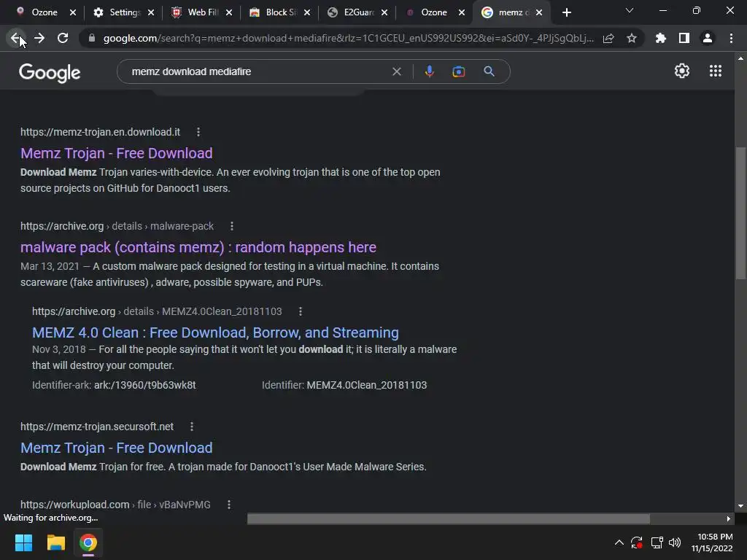Click the scroll-right arrow of the horizontal scrollbar
747x560 pixels.
tap(729, 518)
